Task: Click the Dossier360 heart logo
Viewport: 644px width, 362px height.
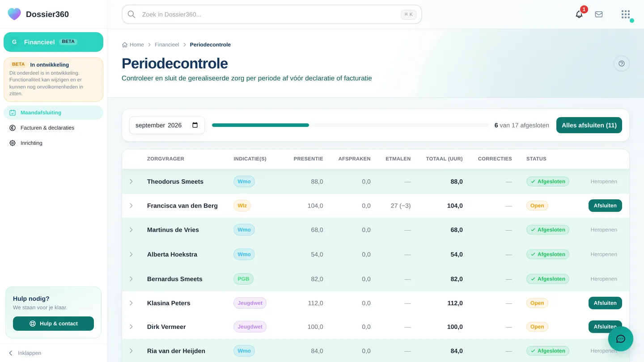Action: 14,14
